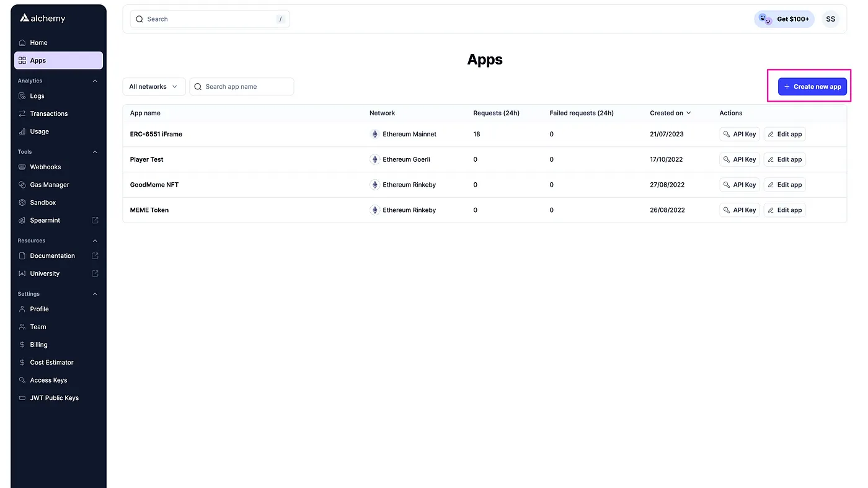Image resolution: width=868 pixels, height=488 pixels.
Task: Click the external link icon beside Documentation
Action: (95, 255)
